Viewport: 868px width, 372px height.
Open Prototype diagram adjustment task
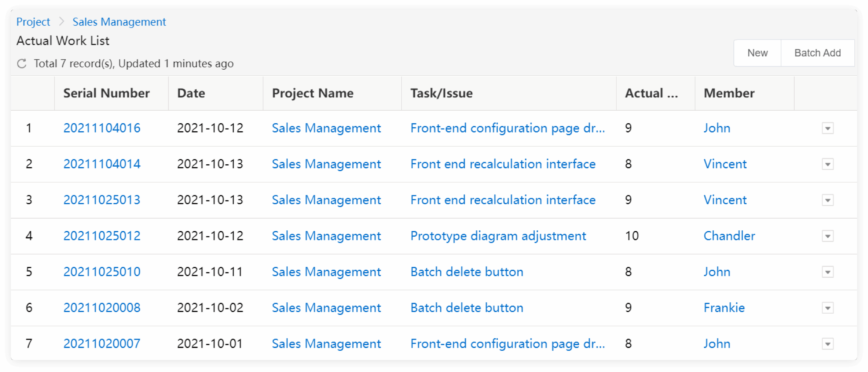click(x=498, y=236)
